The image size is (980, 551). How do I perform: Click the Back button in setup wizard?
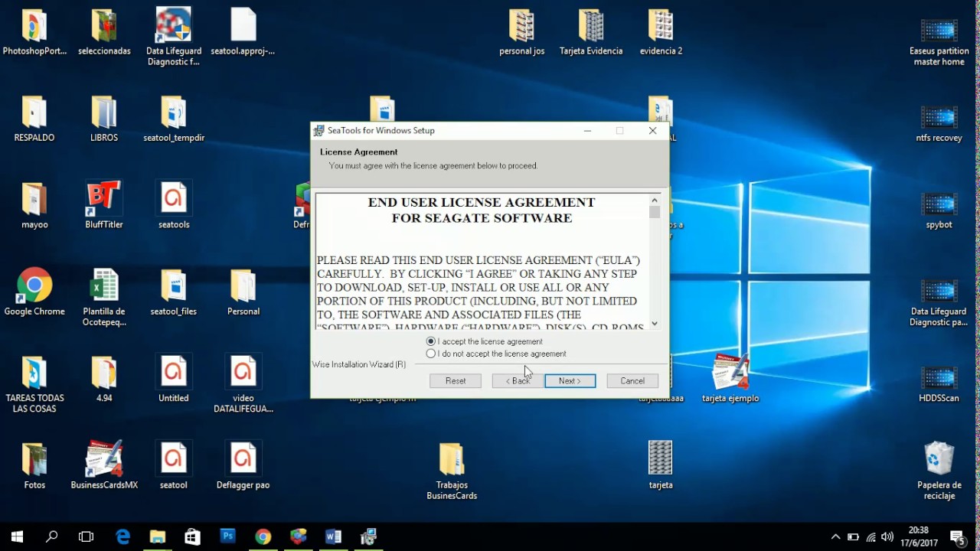(518, 380)
